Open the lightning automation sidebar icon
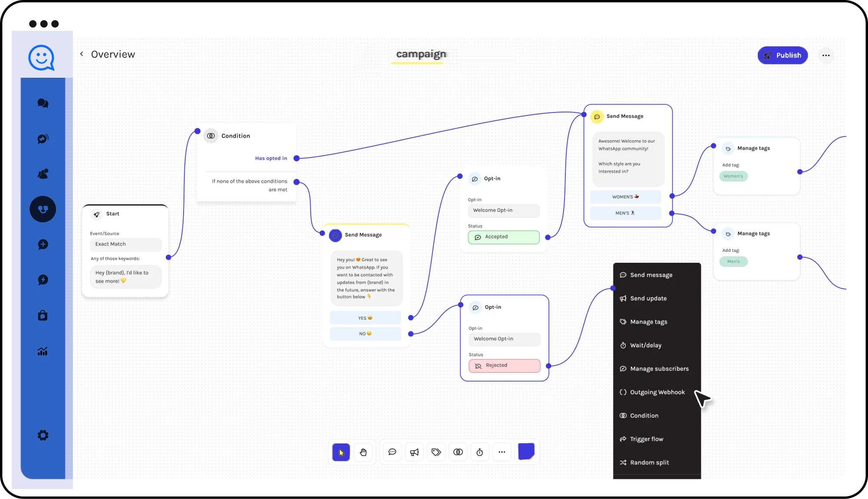The height and width of the screenshot is (499, 868). [43, 280]
